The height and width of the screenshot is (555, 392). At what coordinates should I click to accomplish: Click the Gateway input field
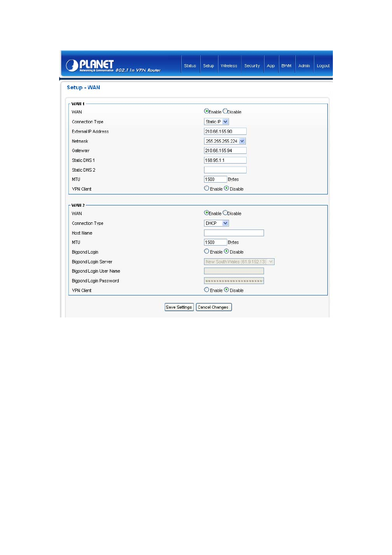pyautogui.click(x=225, y=150)
